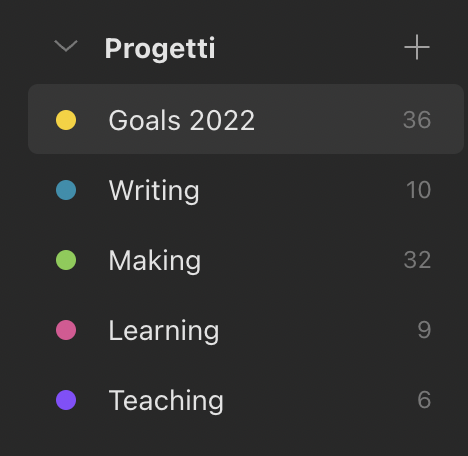Click the task count 10 for Writing
468x456 pixels.
pos(419,190)
